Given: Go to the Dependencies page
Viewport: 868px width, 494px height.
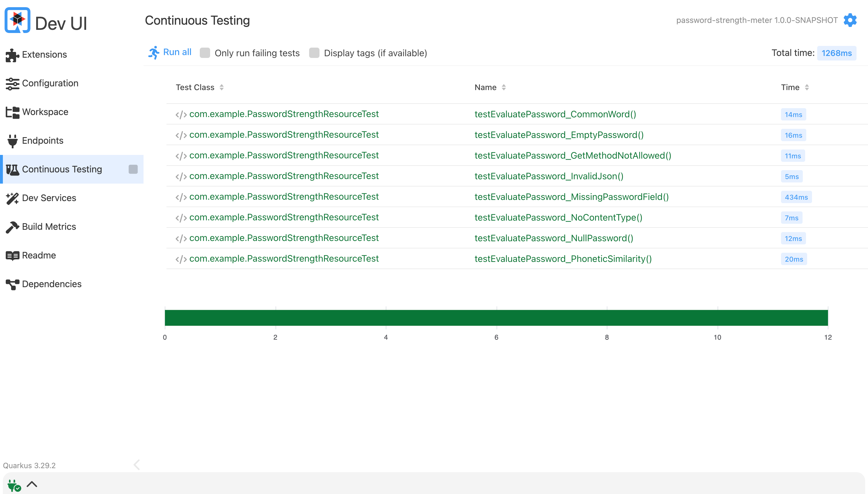Looking at the screenshot, I should coord(52,284).
